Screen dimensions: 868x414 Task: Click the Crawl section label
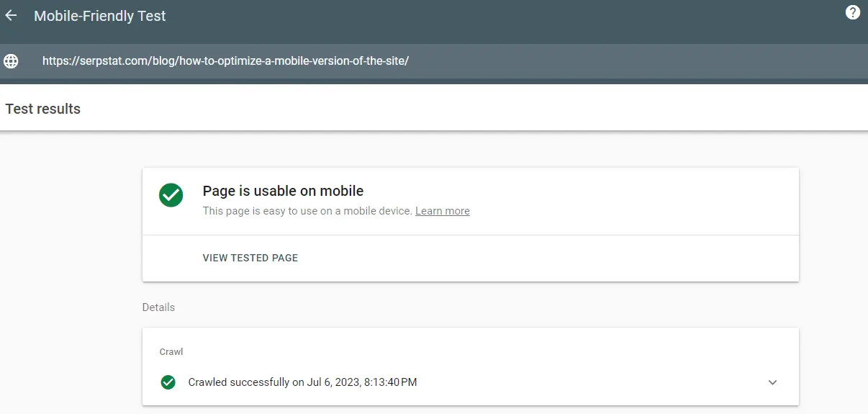(x=171, y=352)
